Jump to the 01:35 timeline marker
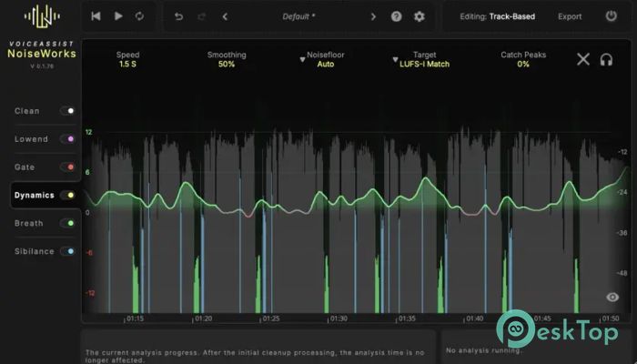The height and width of the screenshot is (364, 637). click(407, 318)
